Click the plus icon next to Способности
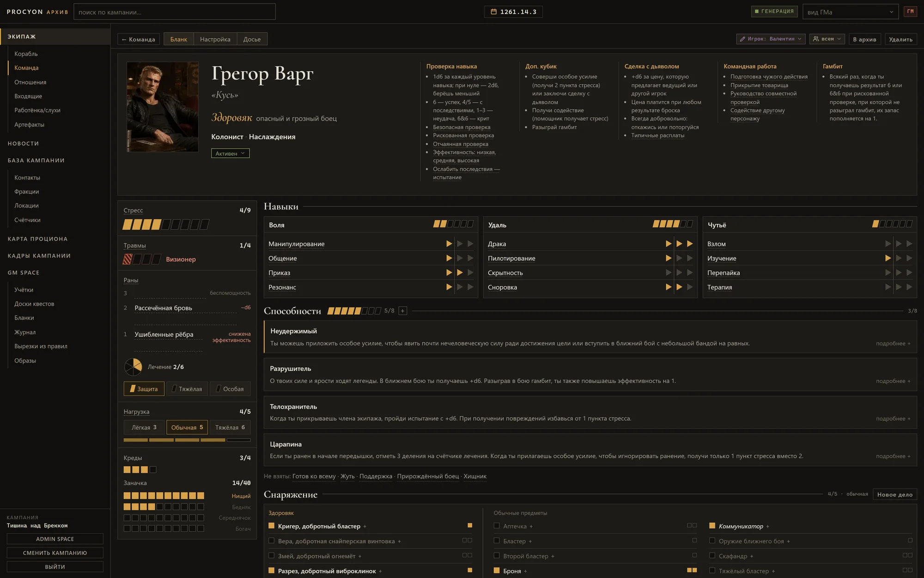The image size is (924, 578). coord(402,311)
